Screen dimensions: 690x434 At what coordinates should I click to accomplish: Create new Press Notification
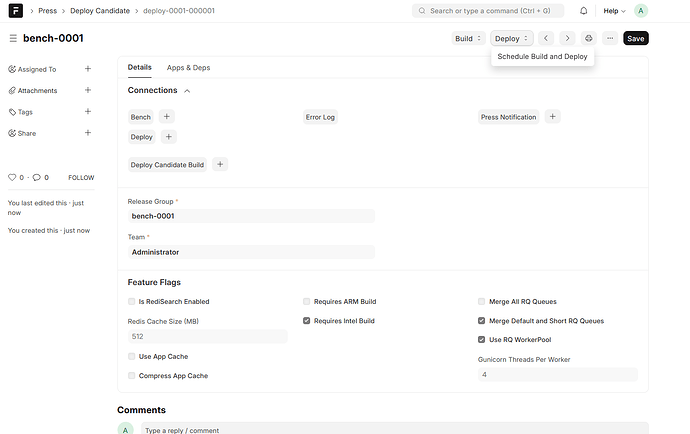(x=552, y=117)
